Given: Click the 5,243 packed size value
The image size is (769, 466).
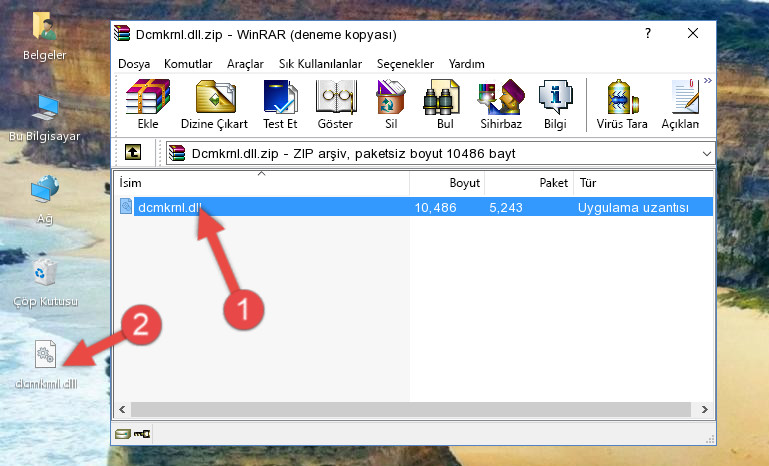Looking at the screenshot, I should pyautogui.click(x=506, y=207).
